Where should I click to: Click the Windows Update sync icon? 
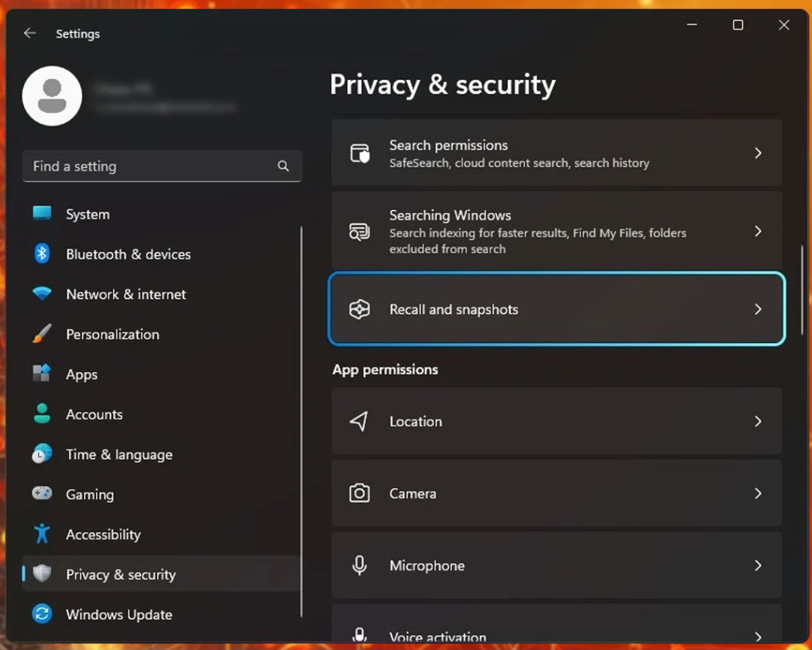[x=42, y=614]
